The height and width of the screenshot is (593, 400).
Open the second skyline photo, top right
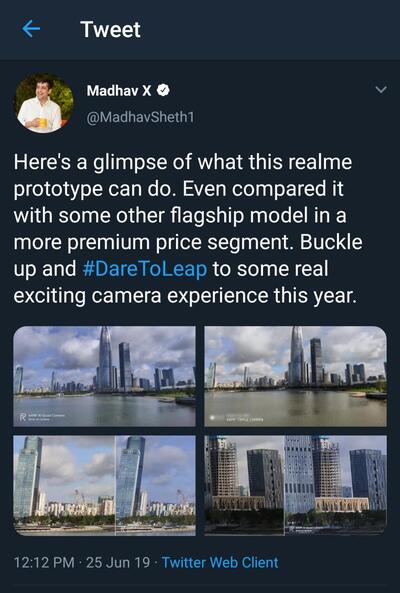click(296, 376)
